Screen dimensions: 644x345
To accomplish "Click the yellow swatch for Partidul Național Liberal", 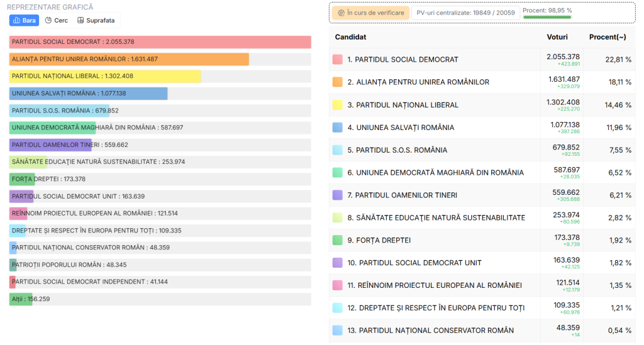I will coord(337,105).
